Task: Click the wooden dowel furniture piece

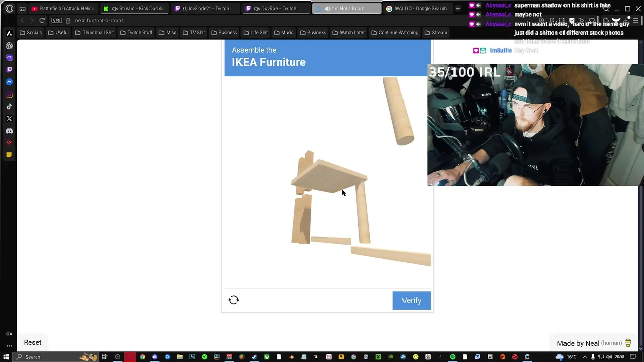Action: point(398,112)
